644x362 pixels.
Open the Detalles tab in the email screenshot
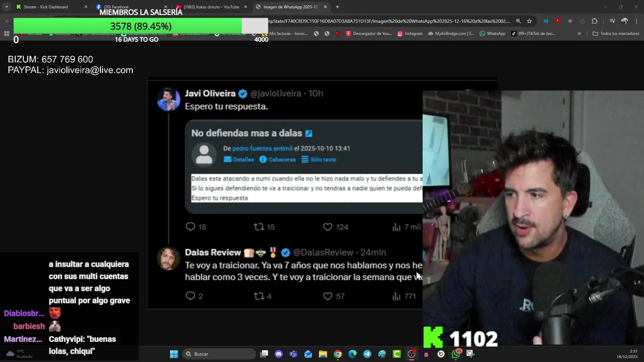[238, 159]
